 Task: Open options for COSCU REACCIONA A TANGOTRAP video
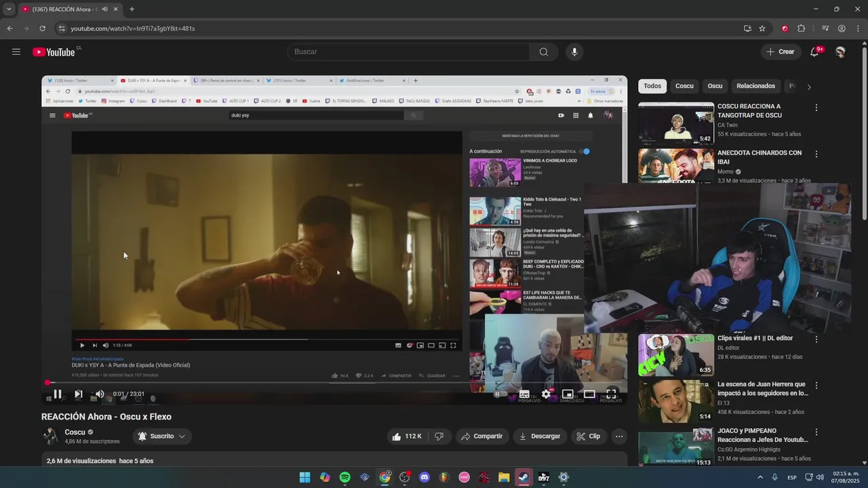click(x=816, y=108)
